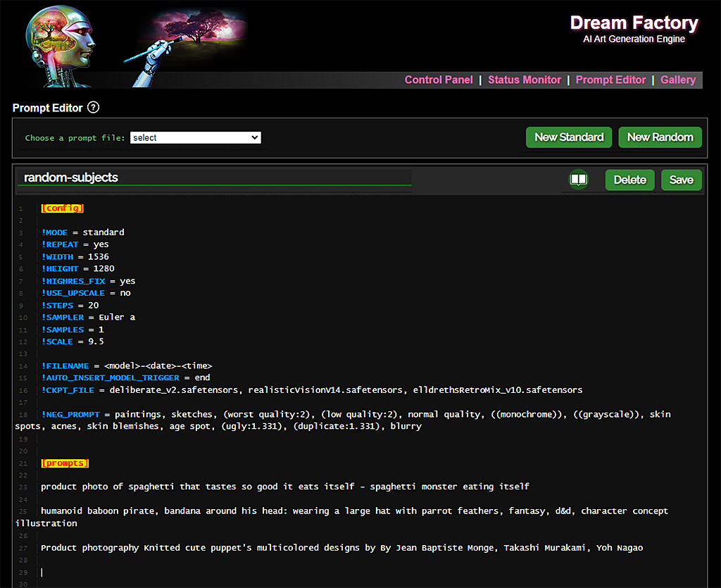Click elldrethsRetroMix_v10.safetensors in the CKPT_FILE line

[x=498, y=390]
